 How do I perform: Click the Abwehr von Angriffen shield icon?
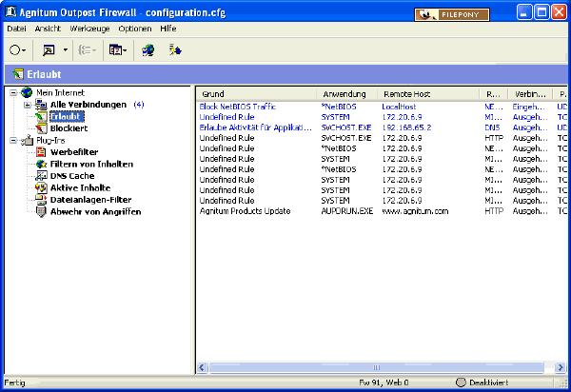(x=41, y=212)
